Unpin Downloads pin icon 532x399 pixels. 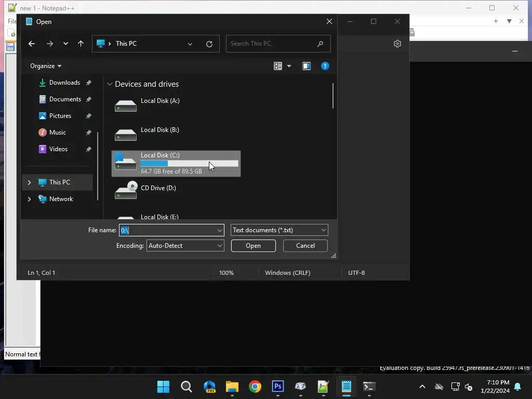tap(88, 83)
